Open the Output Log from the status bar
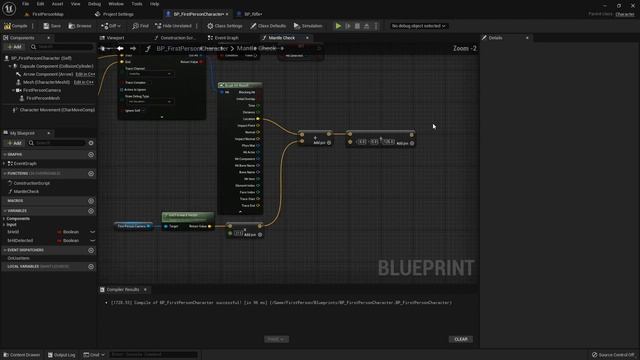This screenshot has width=640, height=360. pyautogui.click(x=62, y=355)
